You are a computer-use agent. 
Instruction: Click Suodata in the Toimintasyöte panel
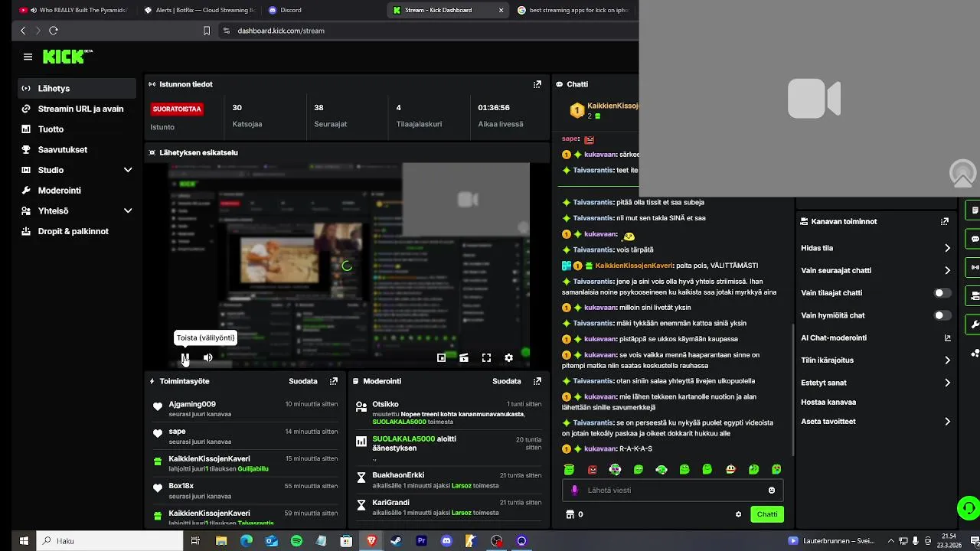point(303,381)
